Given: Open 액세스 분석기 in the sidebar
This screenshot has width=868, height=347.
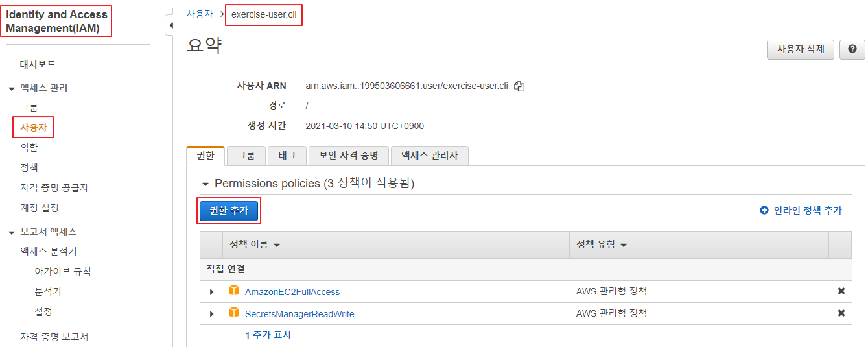Looking at the screenshot, I should tap(49, 251).
